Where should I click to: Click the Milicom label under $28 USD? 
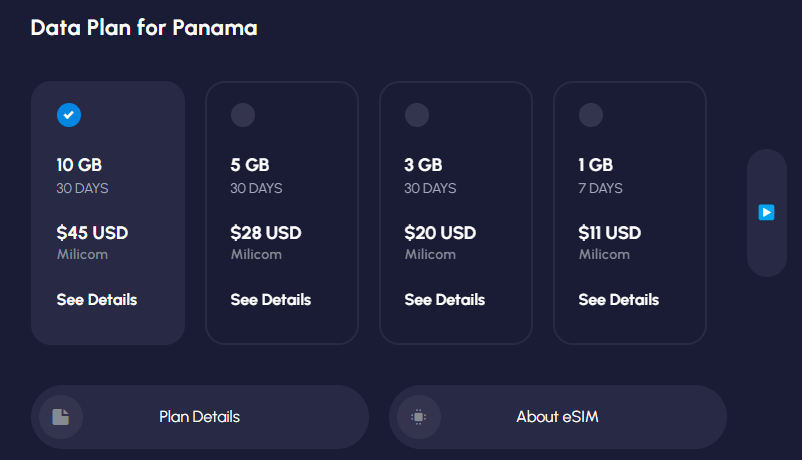[x=256, y=254]
